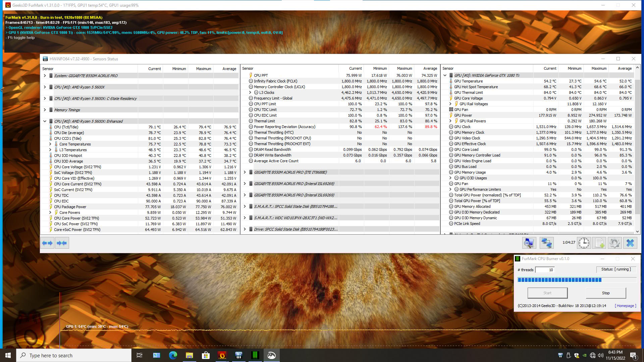The width and height of the screenshot is (644, 362).
Task: Collapse the AMD Ryzen 5 5600X Enhanced group
Action: pos(45,121)
